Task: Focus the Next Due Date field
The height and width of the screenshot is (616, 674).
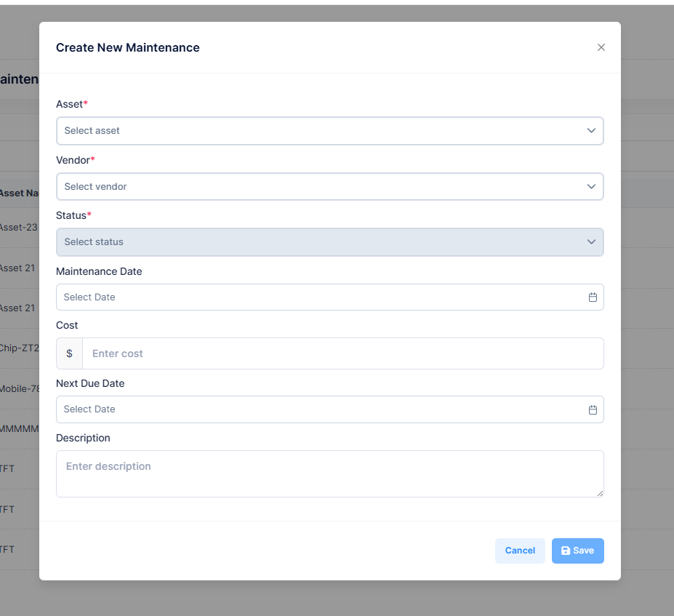Action: click(329, 409)
